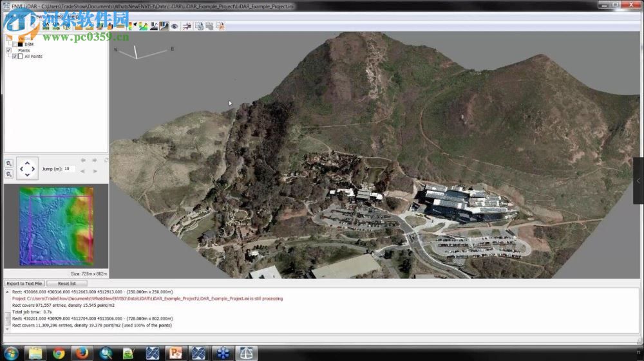Viewport: 644px width, 361px height.
Task: Toggle the Points group checkbox
Action: (9, 50)
